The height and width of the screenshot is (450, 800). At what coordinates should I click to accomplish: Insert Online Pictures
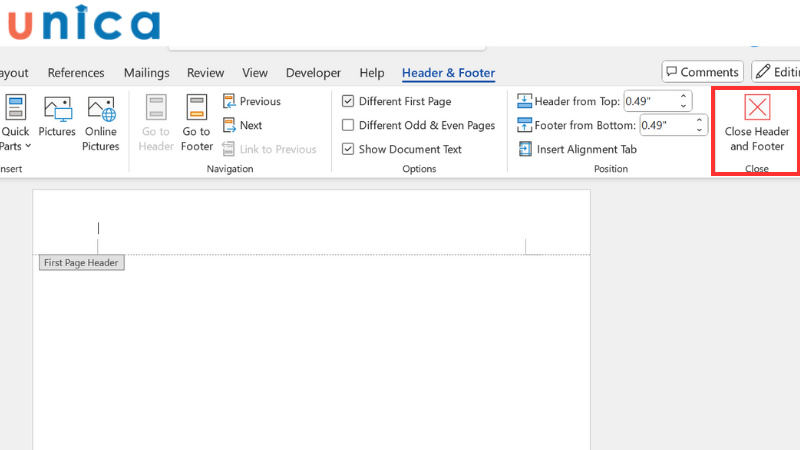click(101, 123)
